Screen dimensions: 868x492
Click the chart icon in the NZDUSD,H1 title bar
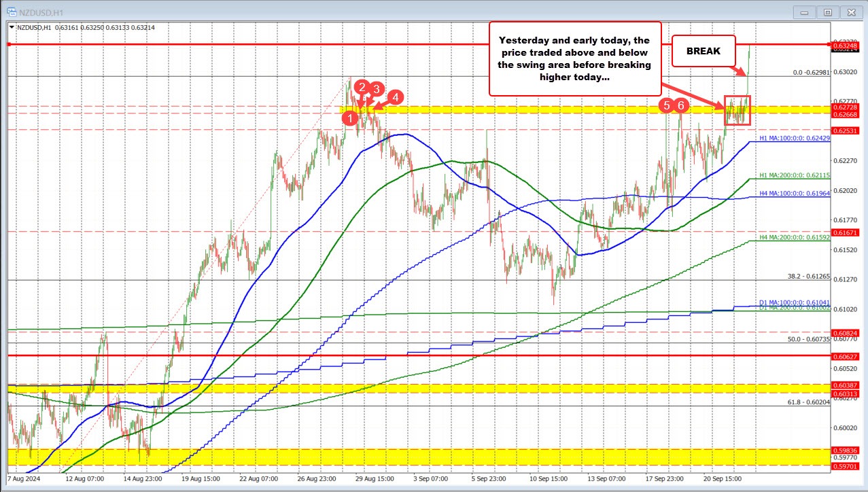pos(12,12)
